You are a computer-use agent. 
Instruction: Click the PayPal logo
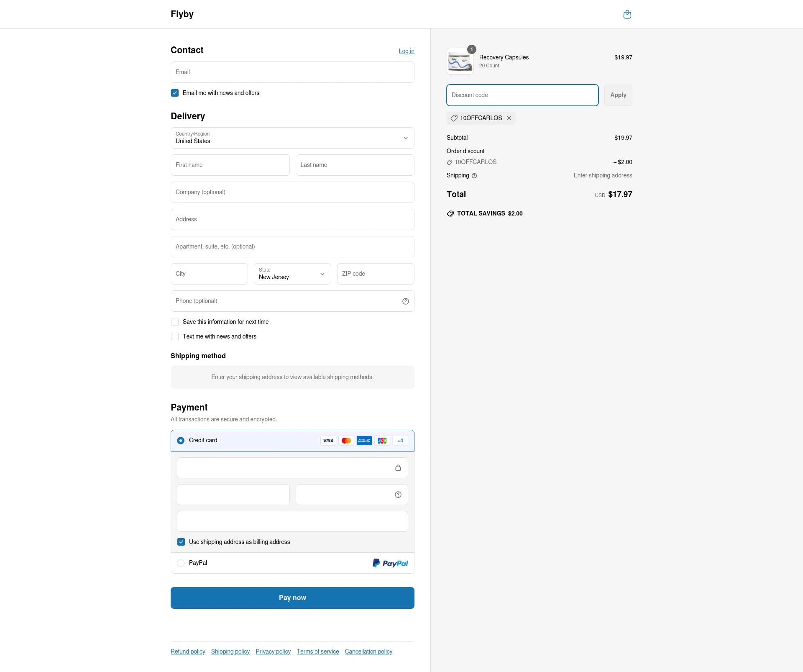(x=390, y=563)
